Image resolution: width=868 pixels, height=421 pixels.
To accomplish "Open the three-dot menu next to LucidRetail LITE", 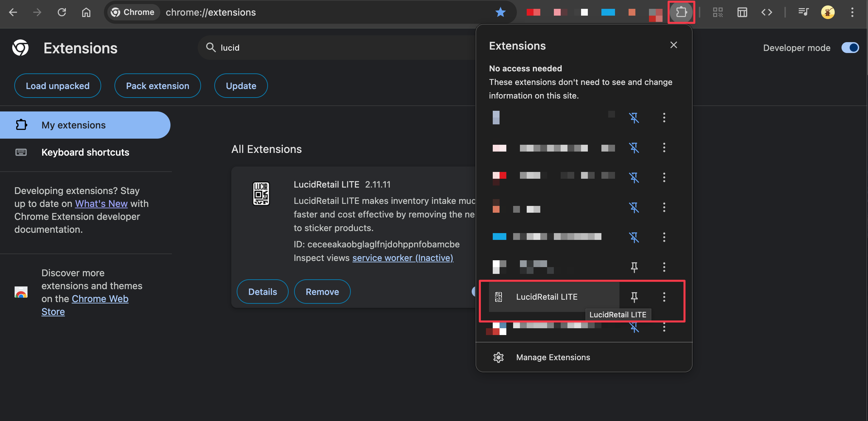I will click(x=664, y=296).
